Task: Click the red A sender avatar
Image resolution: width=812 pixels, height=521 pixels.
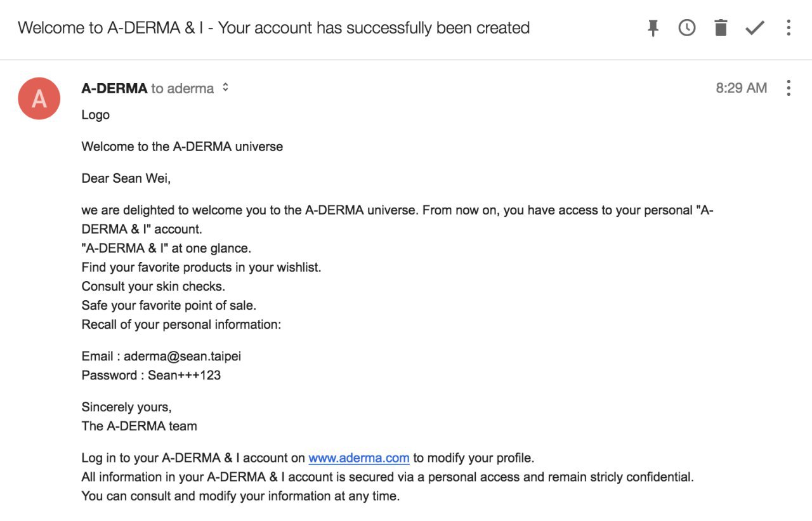Action: tap(39, 98)
